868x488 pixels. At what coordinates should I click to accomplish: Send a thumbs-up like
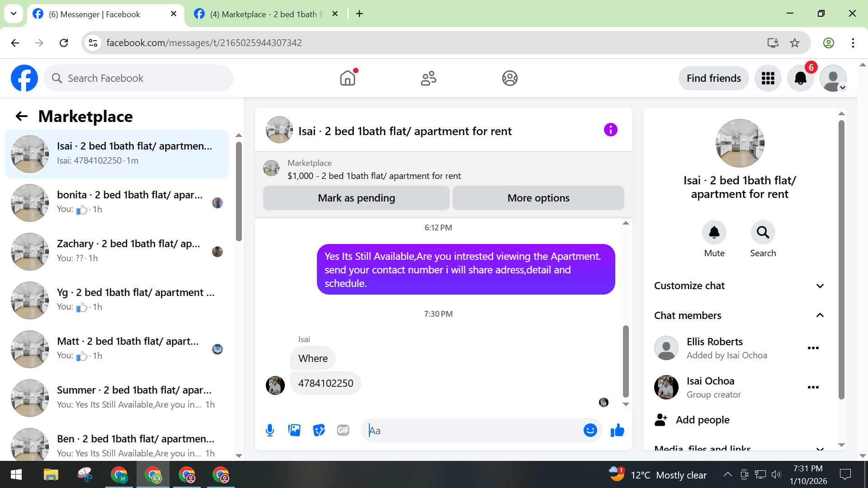coord(617,430)
